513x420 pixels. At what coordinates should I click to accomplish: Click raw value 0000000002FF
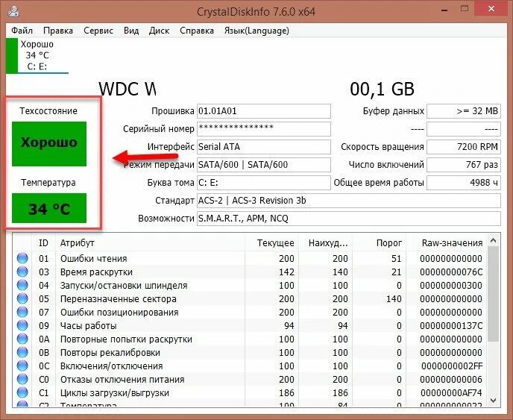pos(452,366)
